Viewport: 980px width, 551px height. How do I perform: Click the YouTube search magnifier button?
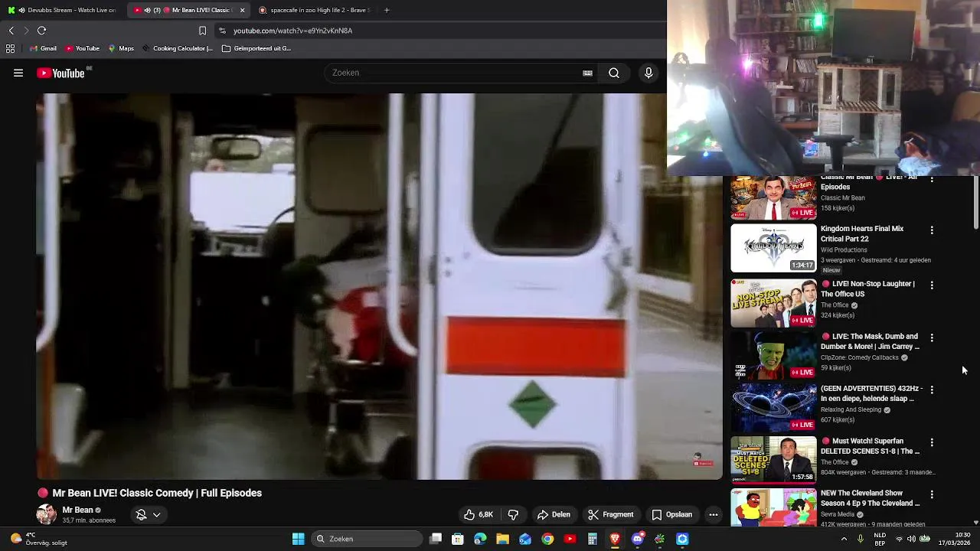tap(614, 73)
